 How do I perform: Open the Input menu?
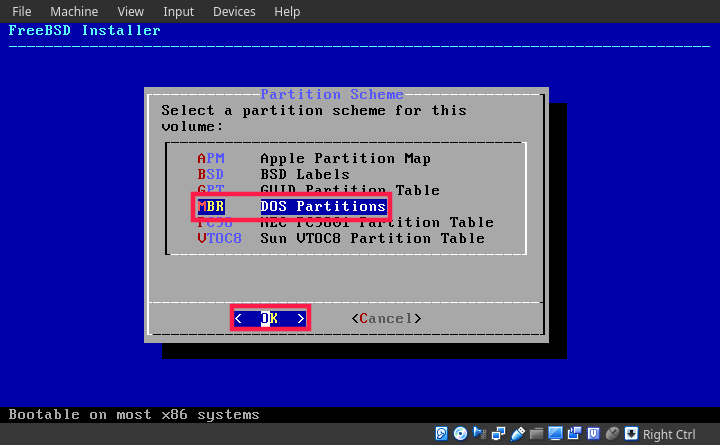coord(179,11)
